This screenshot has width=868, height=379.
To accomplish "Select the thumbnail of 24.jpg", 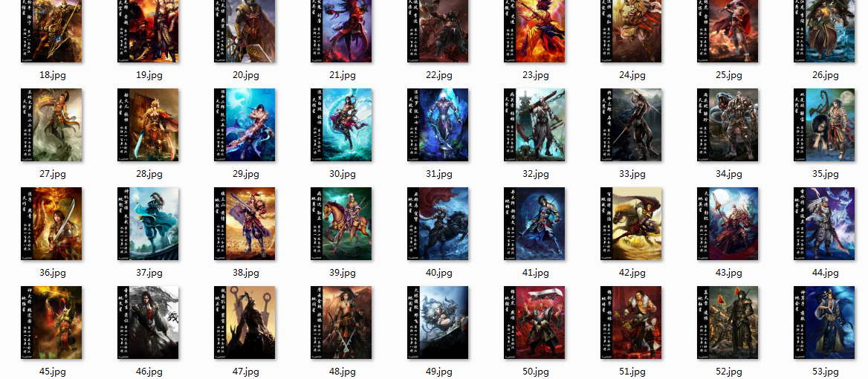I will click(x=631, y=31).
